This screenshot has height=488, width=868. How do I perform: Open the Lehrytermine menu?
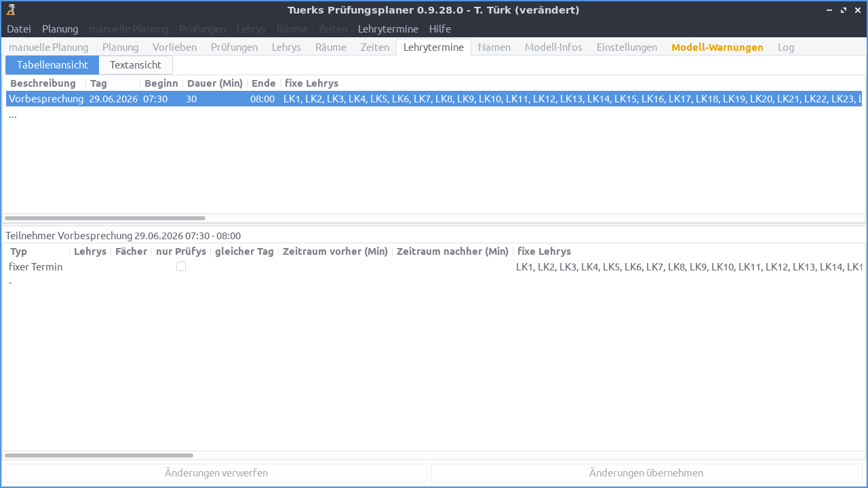pyautogui.click(x=388, y=28)
